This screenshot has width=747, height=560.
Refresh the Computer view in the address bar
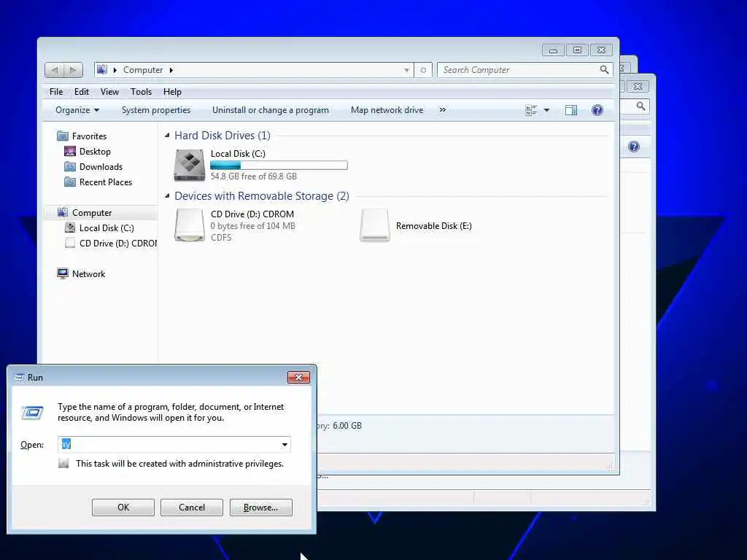tap(423, 70)
